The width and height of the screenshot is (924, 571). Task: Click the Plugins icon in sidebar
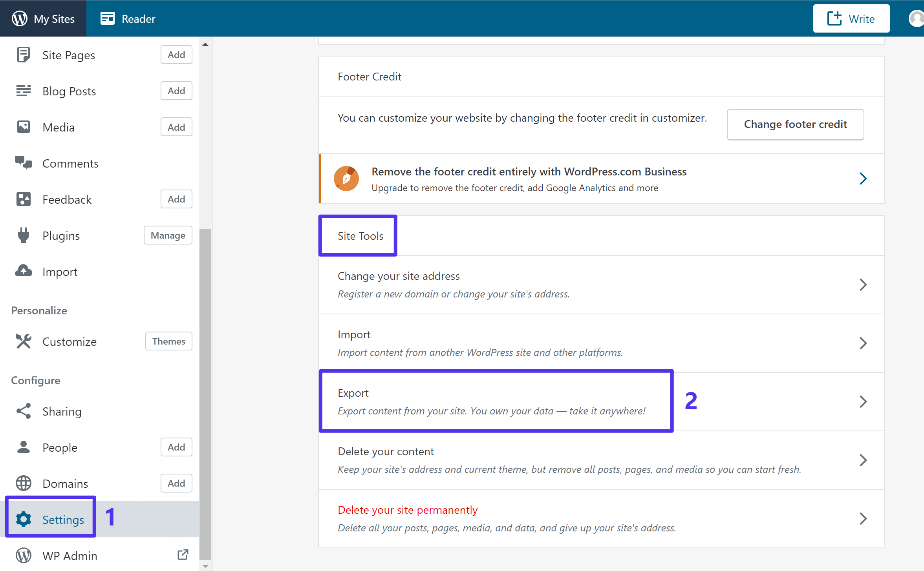pos(23,235)
